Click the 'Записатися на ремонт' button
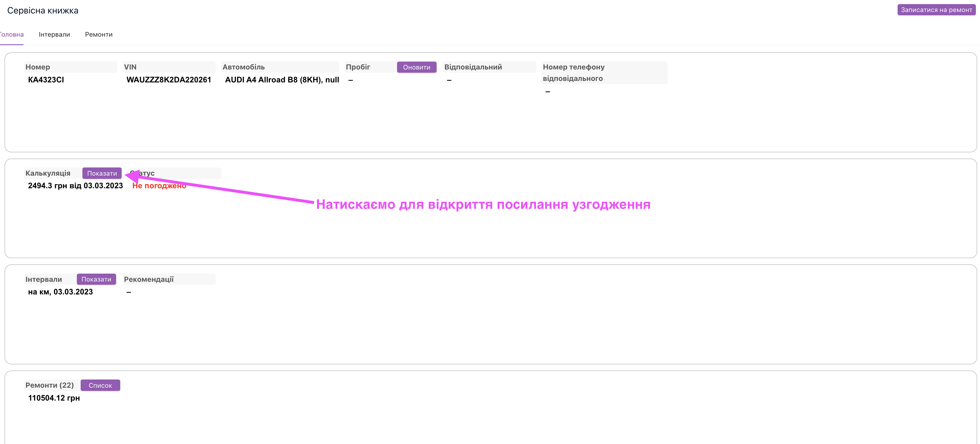 coord(936,10)
